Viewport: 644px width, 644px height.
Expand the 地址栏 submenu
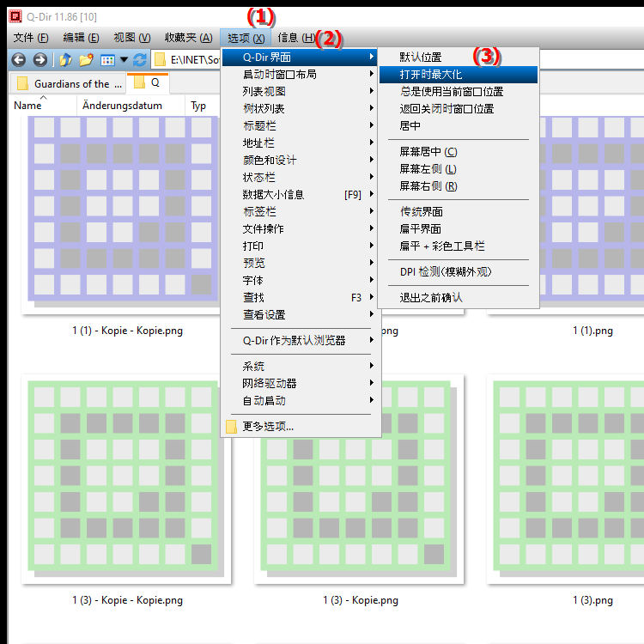(x=301, y=143)
